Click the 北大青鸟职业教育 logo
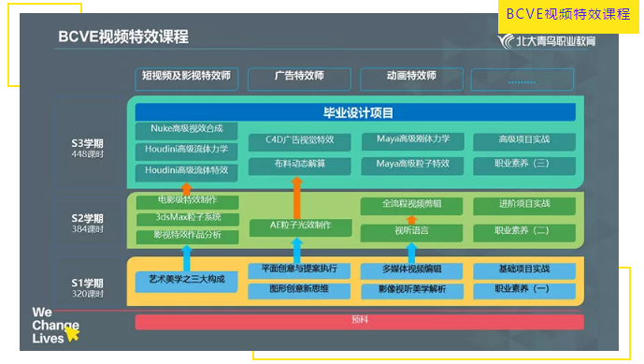 [547, 41]
